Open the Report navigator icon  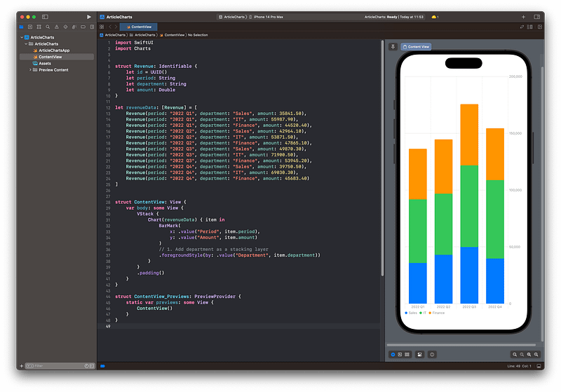click(x=92, y=27)
